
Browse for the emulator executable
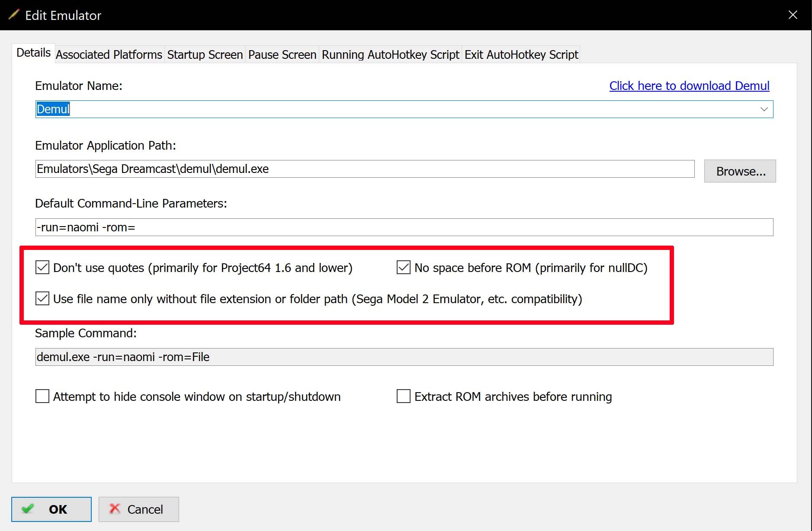pos(740,171)
